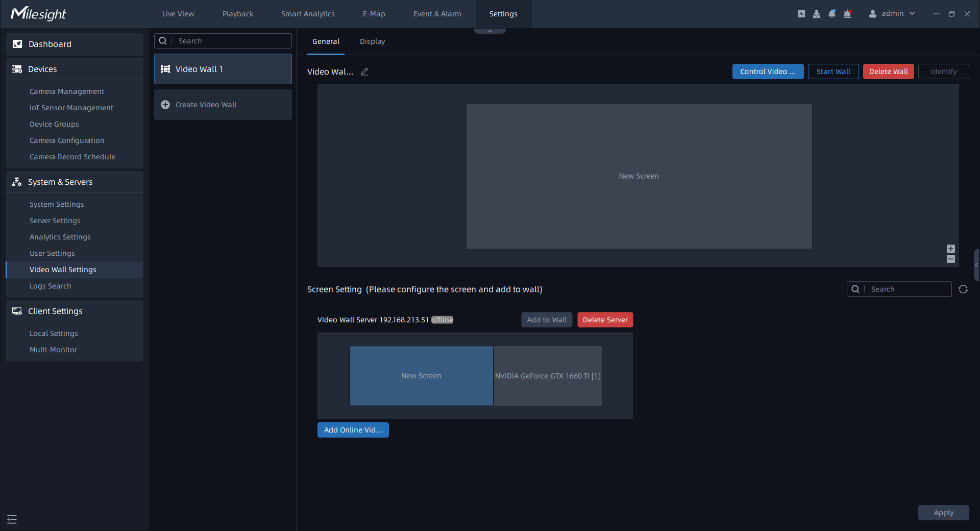Open the system monitor icon in top bar
Viewport: 980px width, 531px height.
click(801, 14)
